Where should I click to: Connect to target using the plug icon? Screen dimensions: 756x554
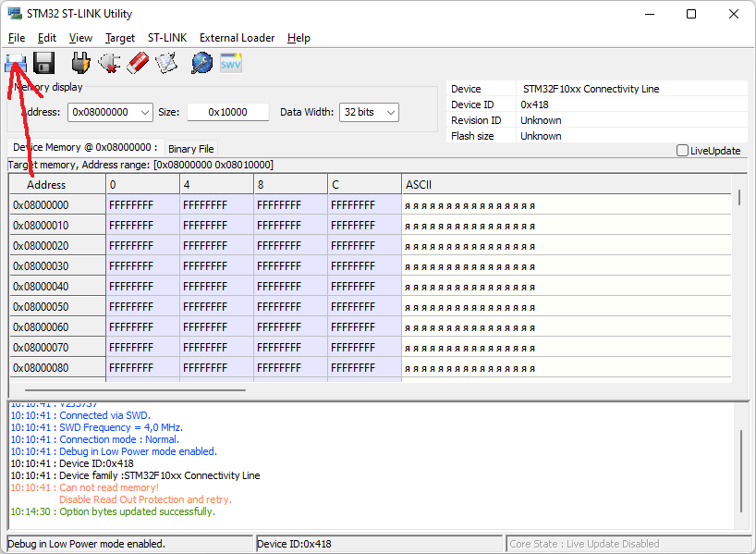point(80,63)
